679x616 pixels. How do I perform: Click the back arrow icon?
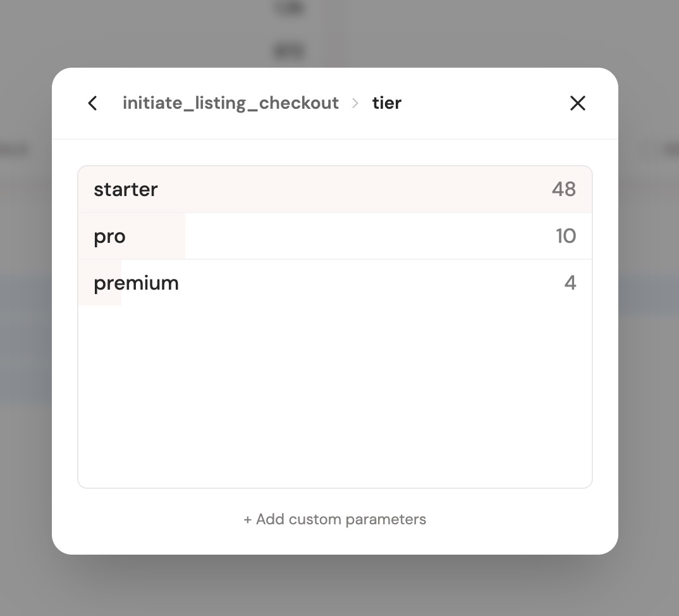[92, 103]
